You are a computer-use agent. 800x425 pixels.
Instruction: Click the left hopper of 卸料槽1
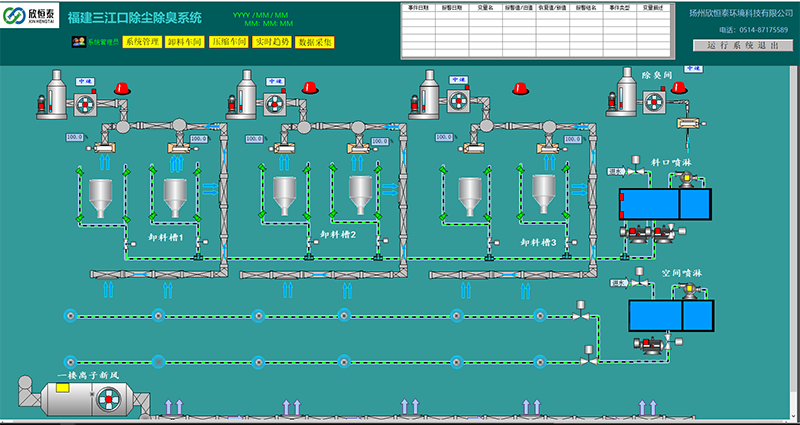(101, 198)
